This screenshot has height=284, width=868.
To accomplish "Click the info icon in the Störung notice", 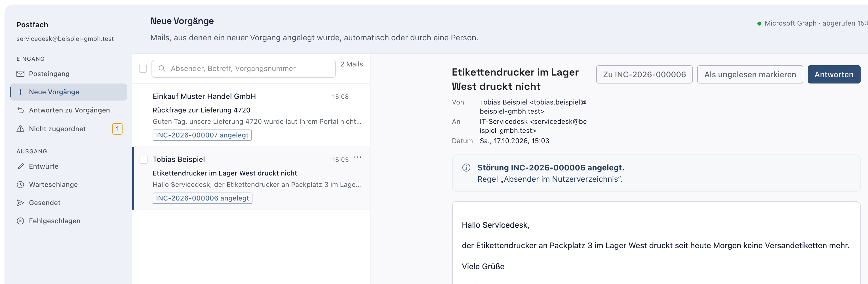I will [466, 167].
